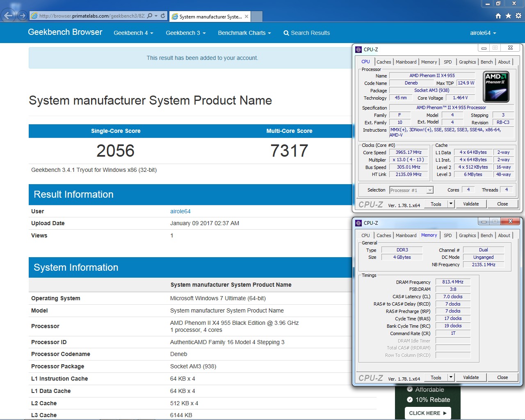Screen dimensions: 525x420
Task: Expand Tools dropdown arrow in CPU window
Action: pyautogui.click(x=451, y=203)
